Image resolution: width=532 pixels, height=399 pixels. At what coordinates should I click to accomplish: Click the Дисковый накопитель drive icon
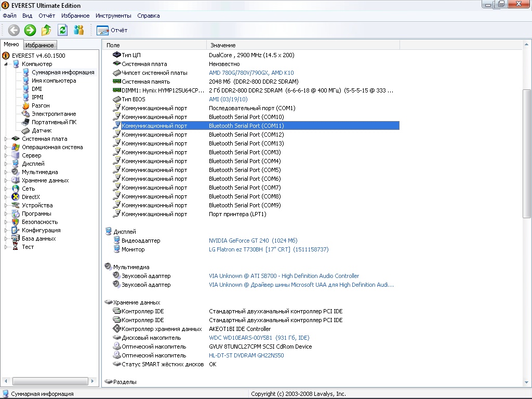pos(117,338)
